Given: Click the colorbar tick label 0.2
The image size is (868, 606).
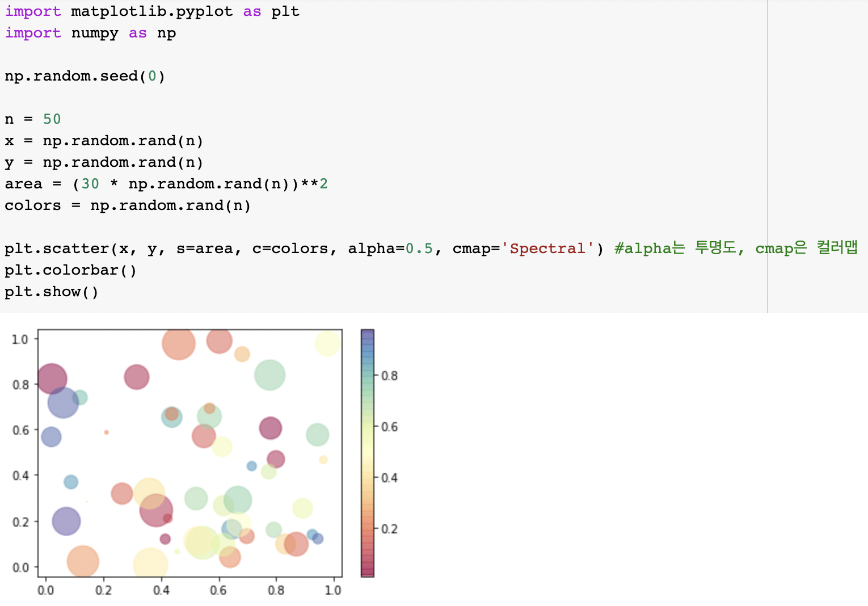Looking at the screenshot, I should (389, 529).
